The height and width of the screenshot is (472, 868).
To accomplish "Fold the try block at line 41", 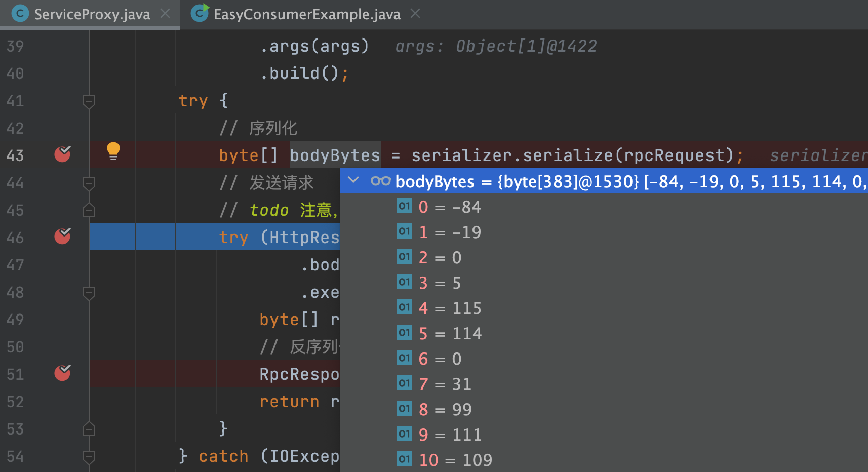I will pyautogui.click(x=89, y=101).
